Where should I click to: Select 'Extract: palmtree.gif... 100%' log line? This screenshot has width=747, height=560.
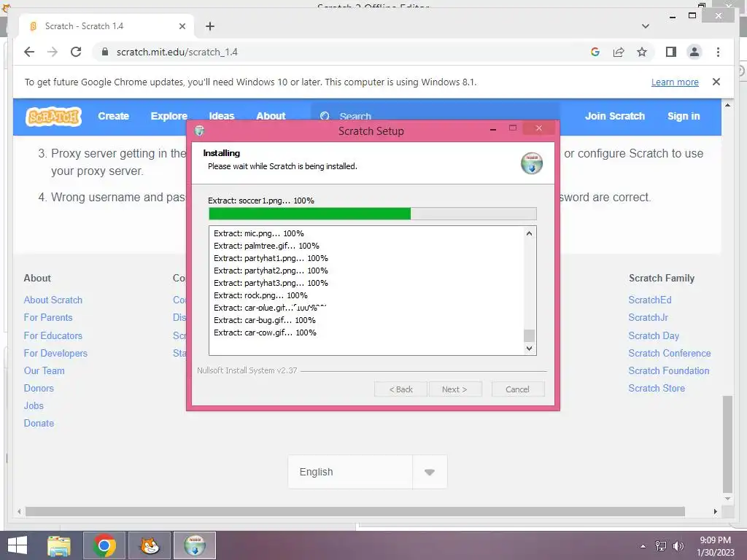point(266,246)
